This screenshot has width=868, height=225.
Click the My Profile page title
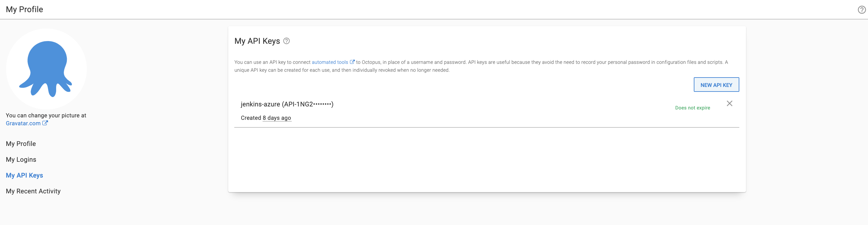pyautogui.click(x=24, y=9)
